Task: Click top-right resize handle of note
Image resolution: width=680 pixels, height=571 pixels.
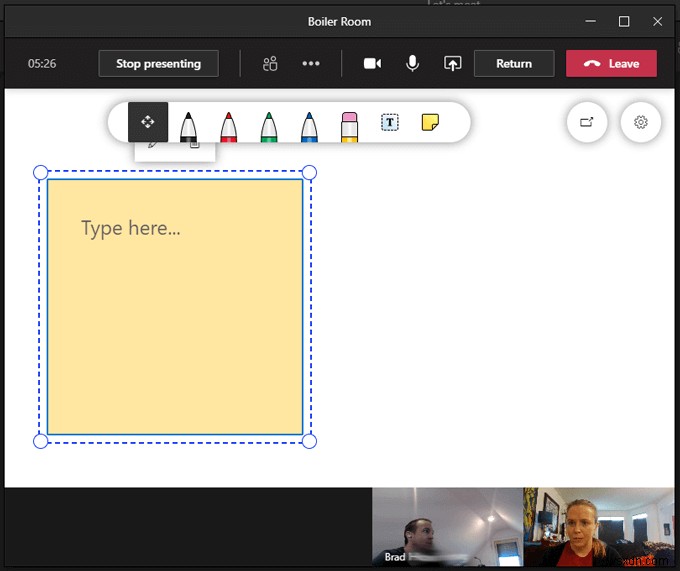Action: 309,173
